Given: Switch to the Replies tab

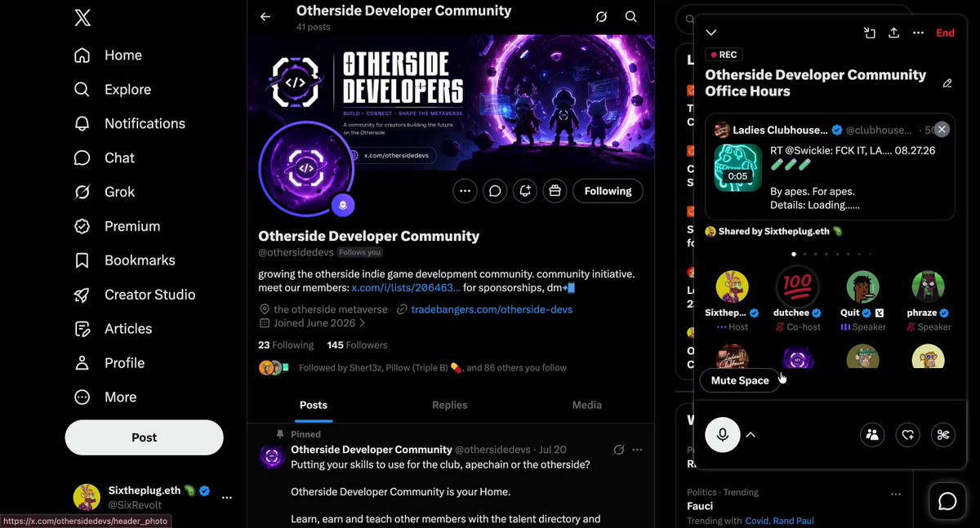Looking at the screenshot, I should pos(450,405).
